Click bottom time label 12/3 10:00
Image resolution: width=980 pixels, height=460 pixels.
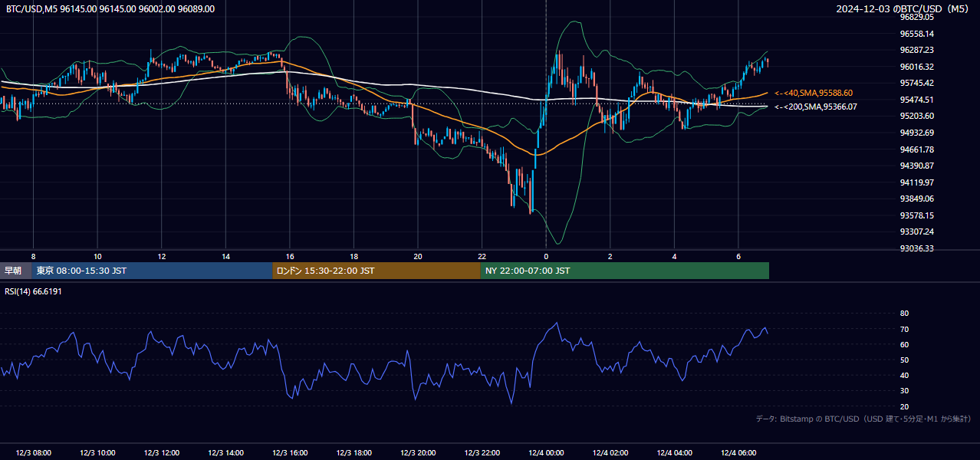[97, 453]
